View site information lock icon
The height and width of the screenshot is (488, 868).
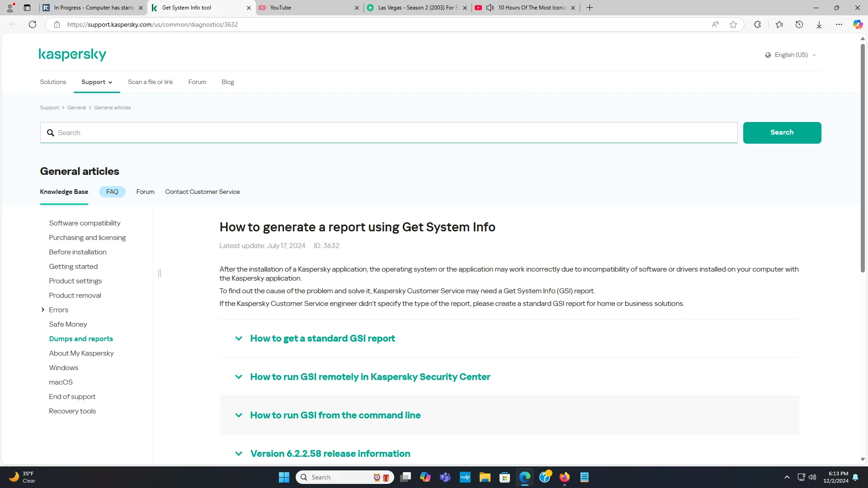click(57, 24)
